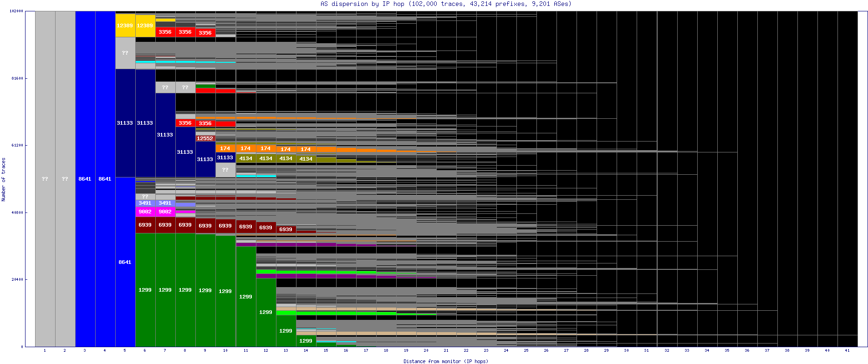Click the x-axis tick label 41

click(x=847, y=350)
